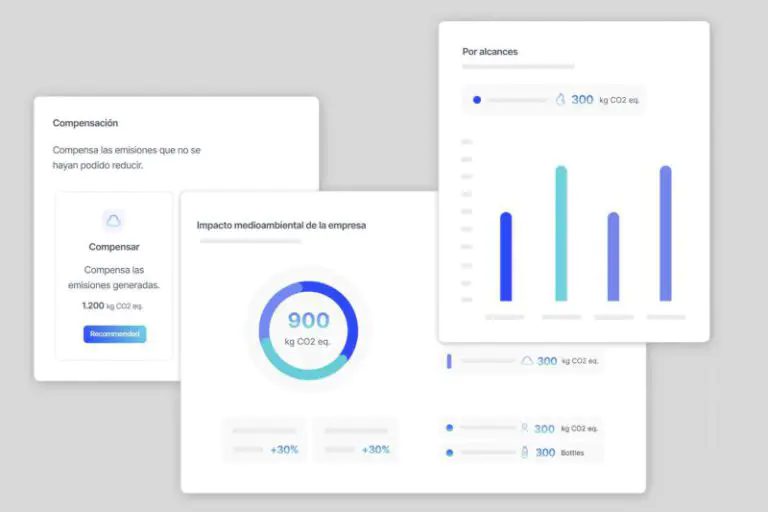
Task: Select the blue dot in Por alcances legend
Action: (x=477, y=100)
